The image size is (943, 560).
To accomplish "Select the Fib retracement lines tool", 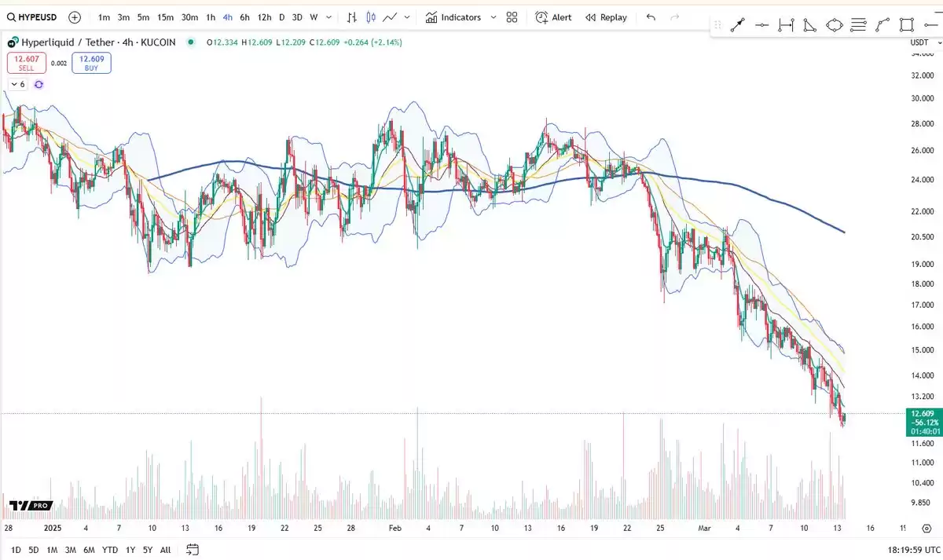I will point(858,25).
